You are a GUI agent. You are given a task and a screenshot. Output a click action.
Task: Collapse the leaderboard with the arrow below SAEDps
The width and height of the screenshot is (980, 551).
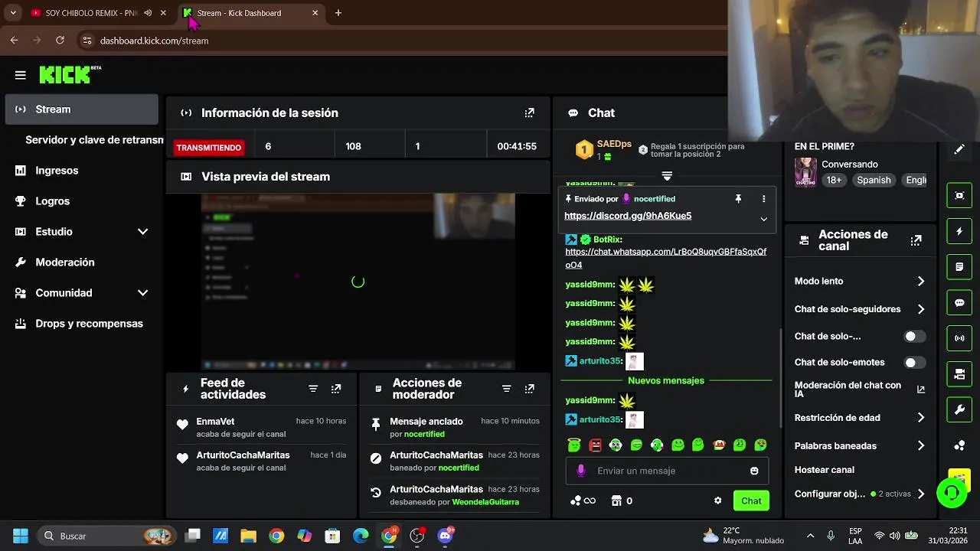pyautogui.click(x=667, y=176)
